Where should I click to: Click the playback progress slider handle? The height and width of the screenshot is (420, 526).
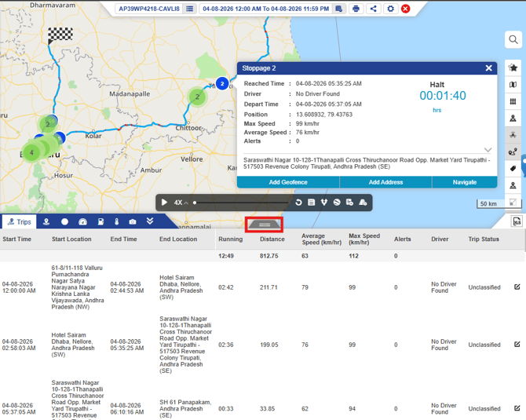[195, 203]
